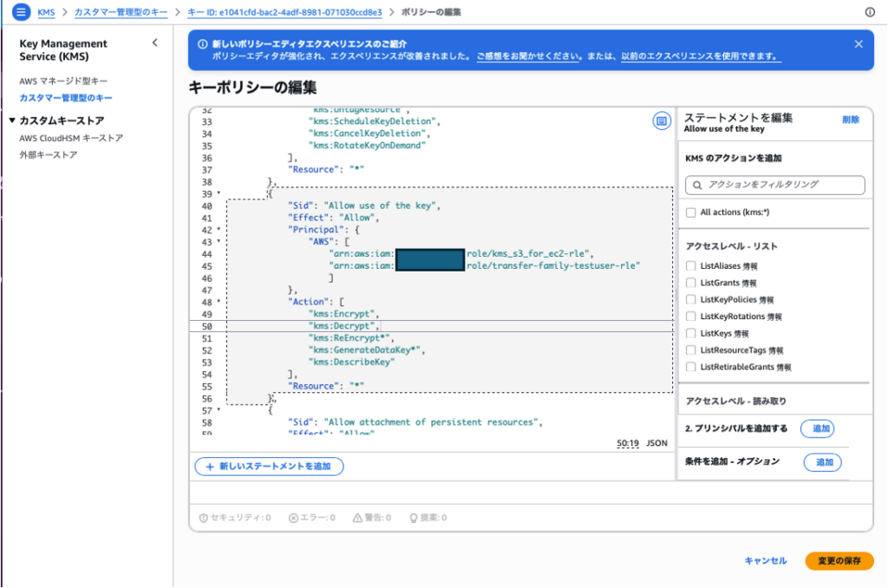The height and width of the screenshot is (588, 888).
Task: Go to the KMS breadcrumb link
Action: pos(47,12)
